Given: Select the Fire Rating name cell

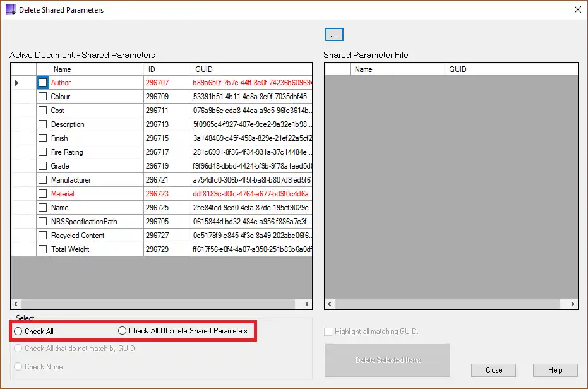Looking at the screenshot, I should click(x=96, y=152).
